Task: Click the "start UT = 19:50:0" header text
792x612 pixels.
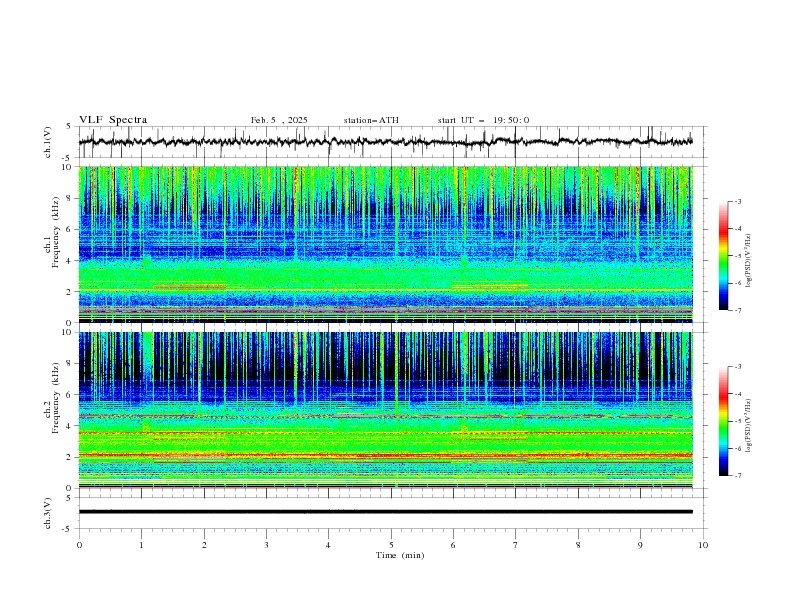Action: (483, 120)
